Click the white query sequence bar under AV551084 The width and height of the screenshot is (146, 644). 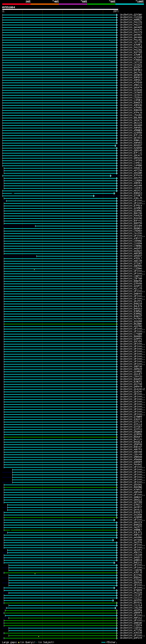click(x=60, y=9)
